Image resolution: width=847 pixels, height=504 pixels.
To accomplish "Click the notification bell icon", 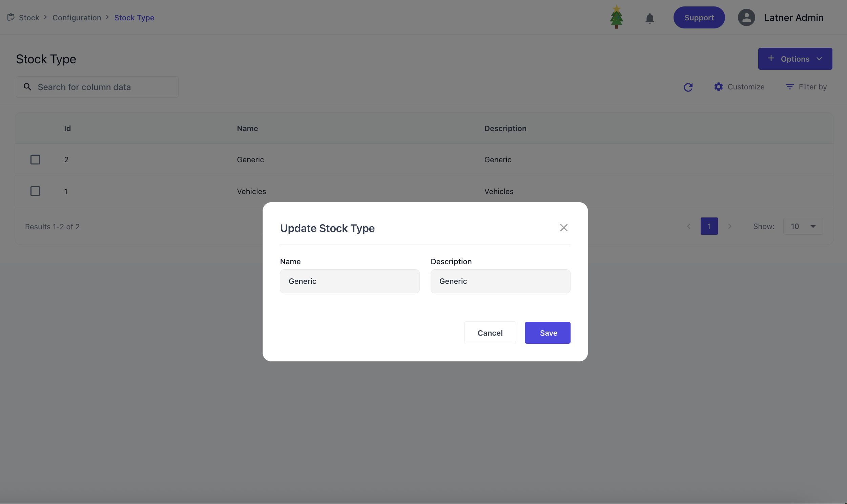I will click(x=649, y=18).
